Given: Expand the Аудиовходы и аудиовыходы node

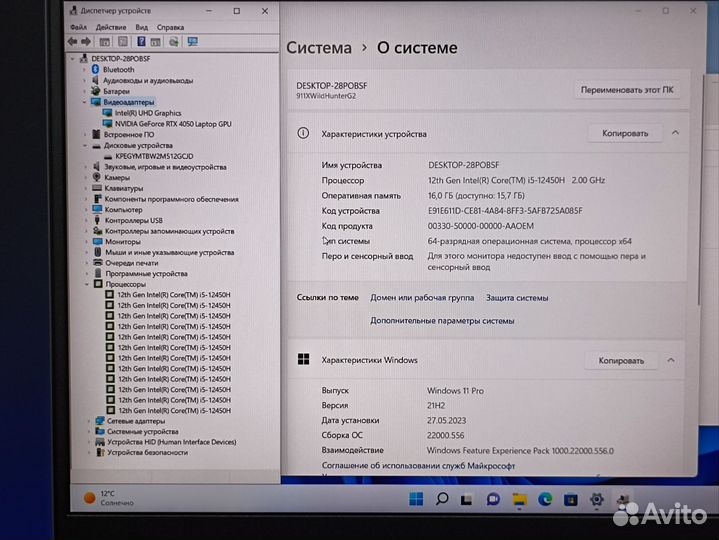Looking at the screenshot, I should tap(84, 80).
